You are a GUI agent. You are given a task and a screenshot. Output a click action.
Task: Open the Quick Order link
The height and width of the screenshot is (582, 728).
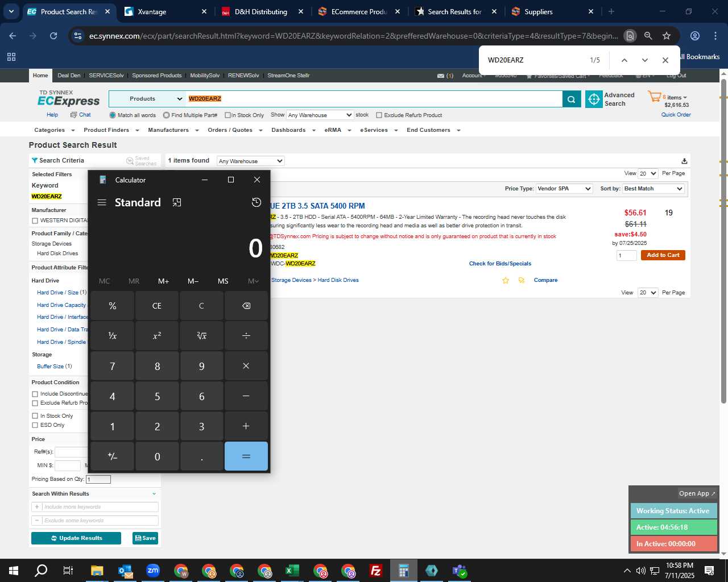click(x=676, y=115)
